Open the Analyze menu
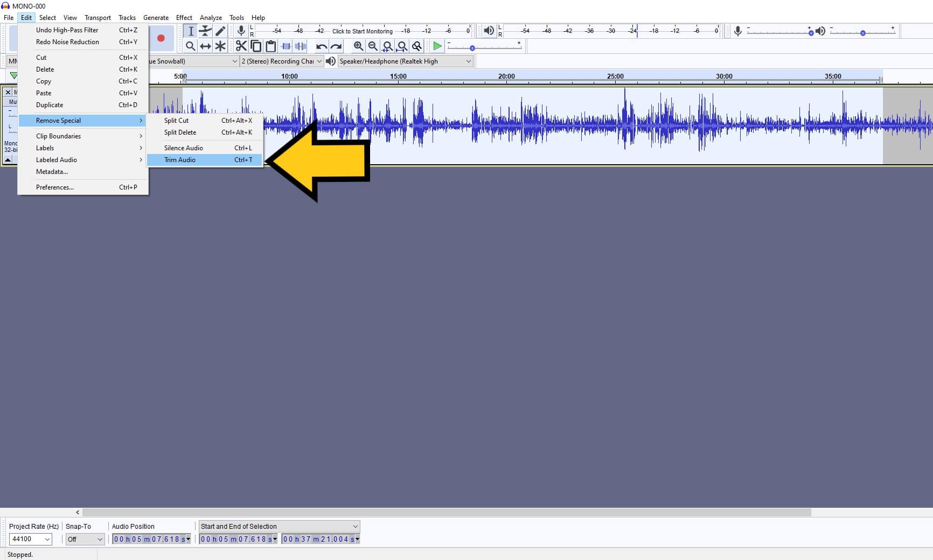 tap(211, 17)
